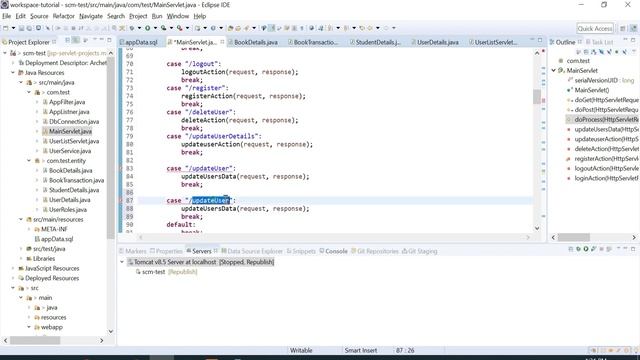Switch to the appData.sql editor tab
Viewport: 640px width, 360px height.
[x=138, y=42]
